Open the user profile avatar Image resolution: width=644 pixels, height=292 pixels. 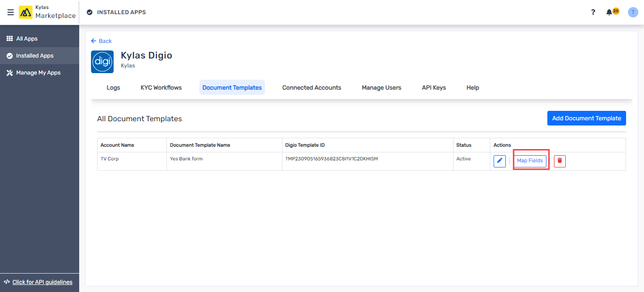(x=633, y=12)
